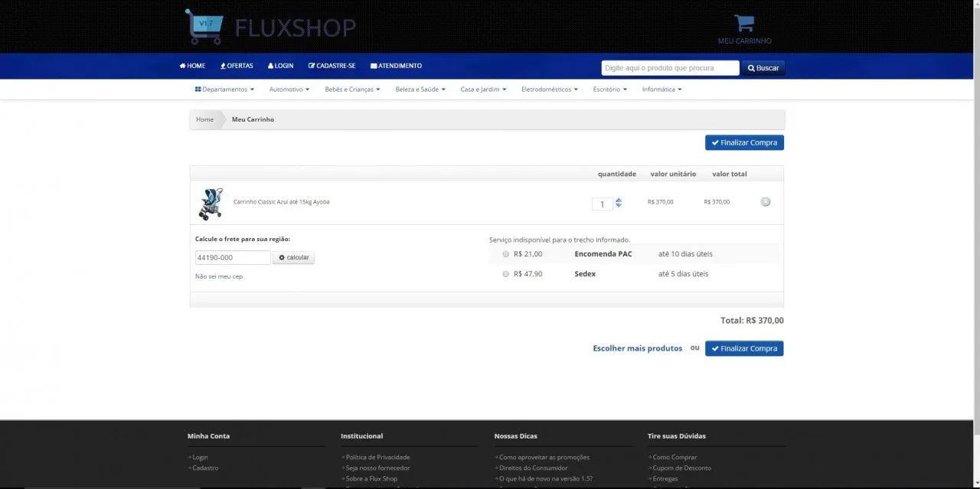Click 'Serviço indisponível para o trecho informado' message
The image size is (980, 489).
(x=560, y=240)
